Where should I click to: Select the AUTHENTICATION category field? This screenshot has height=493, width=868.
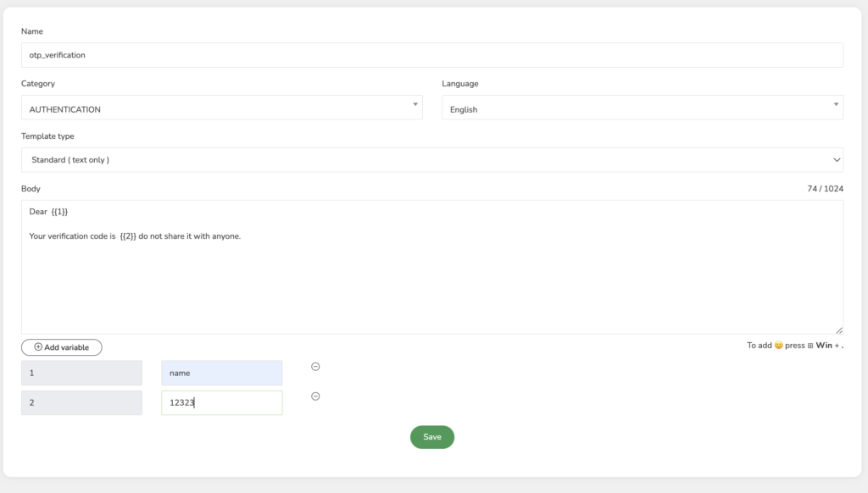(222, 108)
